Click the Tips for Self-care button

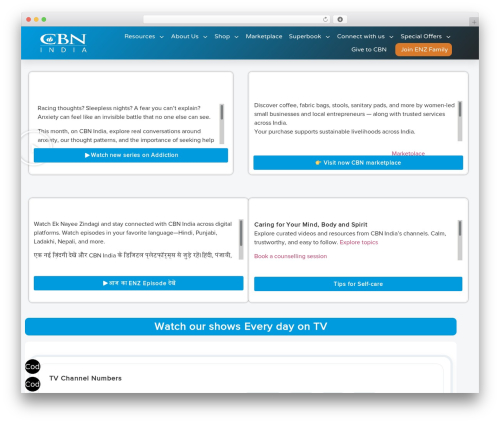point(358,284)
